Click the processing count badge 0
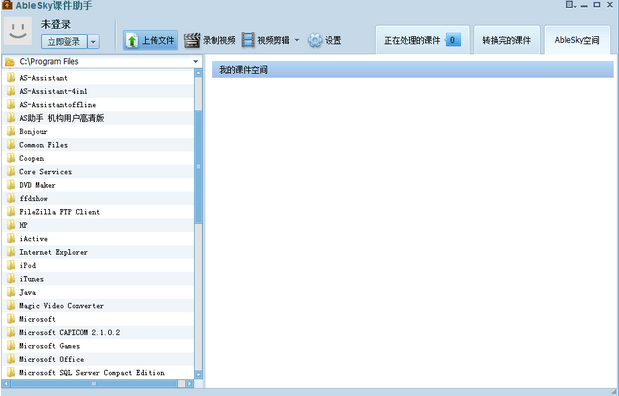The image size is (619, 396). 452,40
